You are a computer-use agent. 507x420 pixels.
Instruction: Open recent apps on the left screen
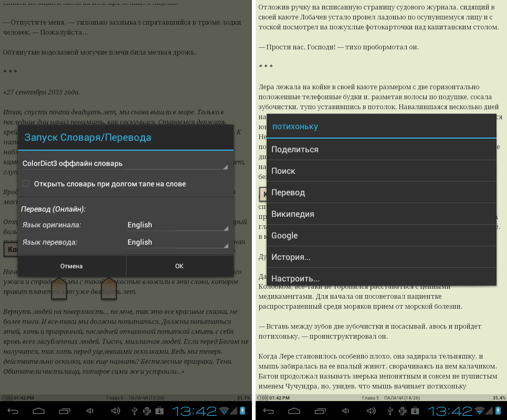(x=65, y=411)
